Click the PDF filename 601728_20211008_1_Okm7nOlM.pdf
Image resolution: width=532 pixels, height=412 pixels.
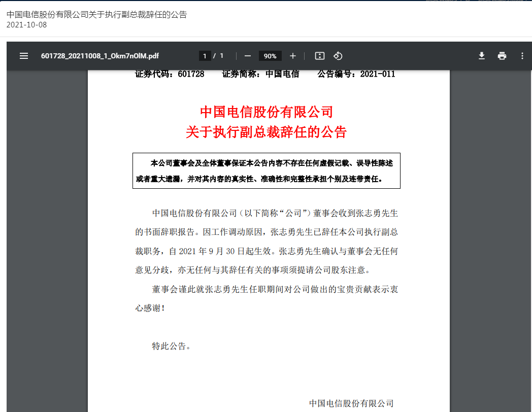(99, 56)
